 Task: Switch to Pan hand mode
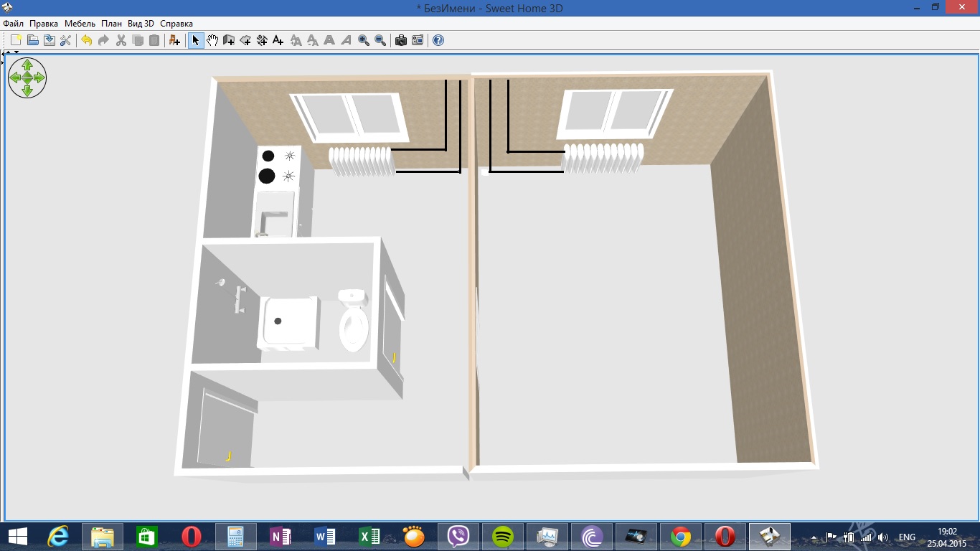212,40
